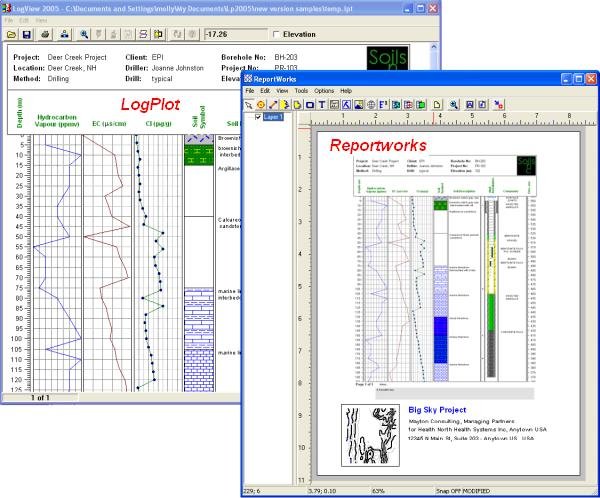Click the Save disk icon in LogView
The height and width of the screenshot is (498, 600).
click(x=26, y=34)
